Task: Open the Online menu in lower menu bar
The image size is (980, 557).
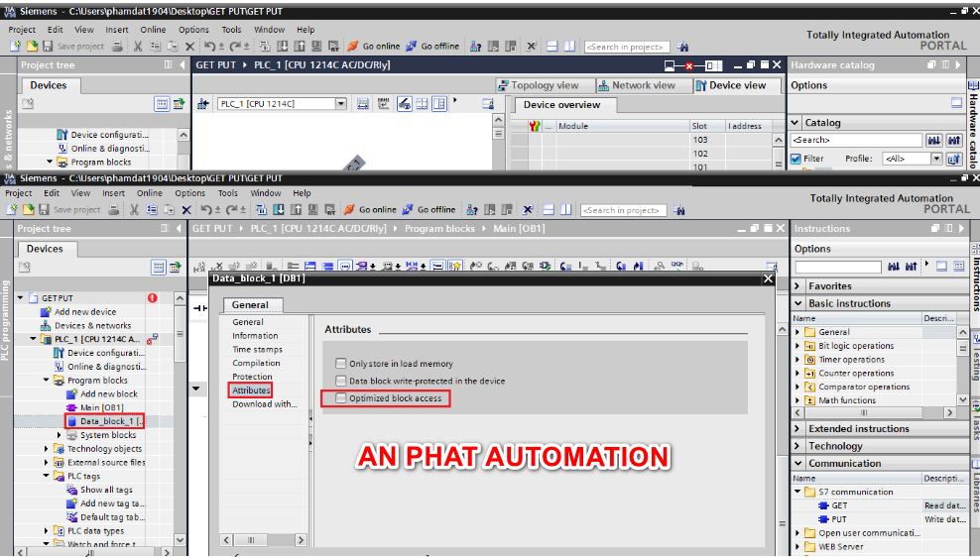Action: (x=150, y=193)
